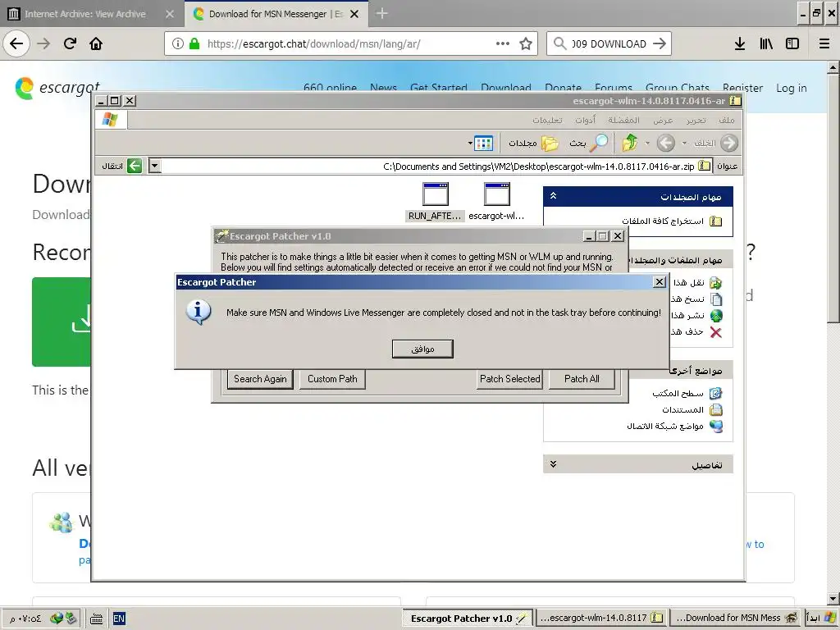Click the escargot-wlm-14.0.8117 taskbar button
Viewport: 840px width, 630px height.
click(601, 619)
